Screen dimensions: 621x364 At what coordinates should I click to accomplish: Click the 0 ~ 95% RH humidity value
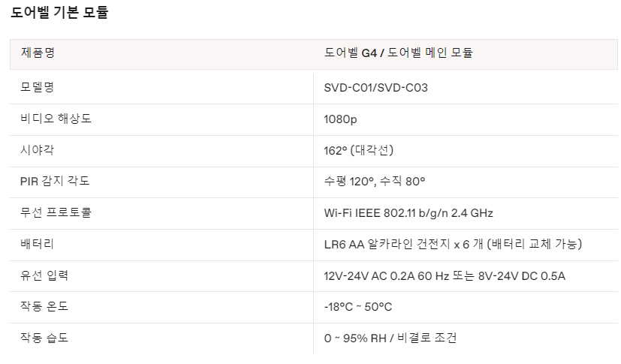click(390, 338)
